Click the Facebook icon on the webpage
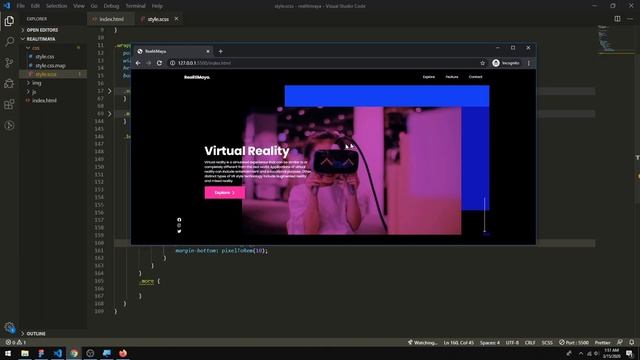Image resolution: width=640 pixels, height=360 pixels. (179, 220)
